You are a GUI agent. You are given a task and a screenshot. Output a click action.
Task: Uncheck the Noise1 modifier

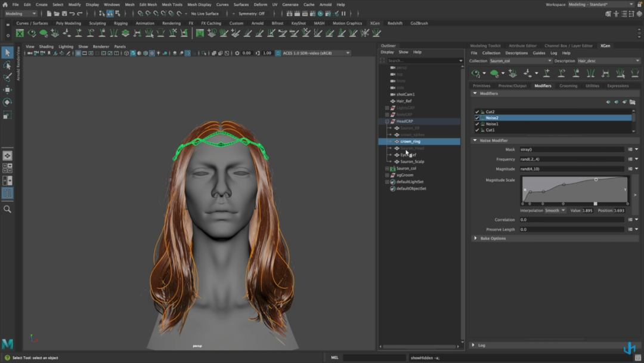(477, 124)
